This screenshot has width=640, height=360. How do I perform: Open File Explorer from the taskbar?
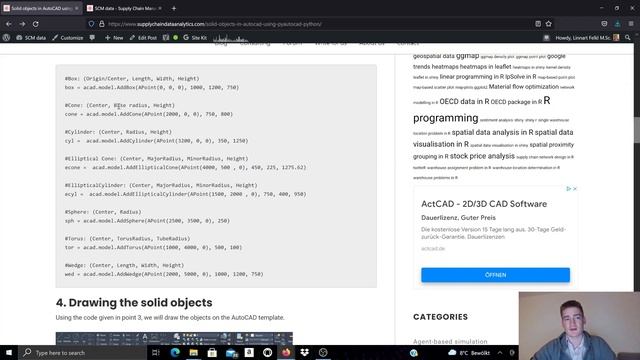193,353
